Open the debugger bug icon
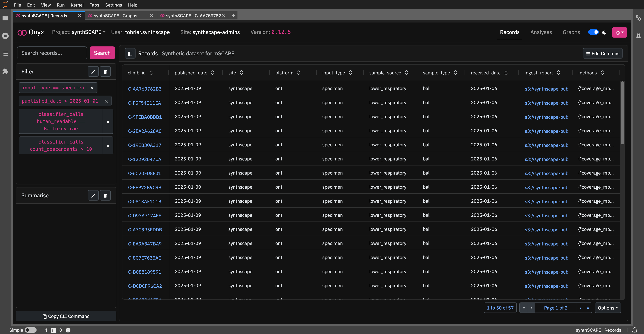The height and width of the screenshot is (334, 644). click(638, 36)
